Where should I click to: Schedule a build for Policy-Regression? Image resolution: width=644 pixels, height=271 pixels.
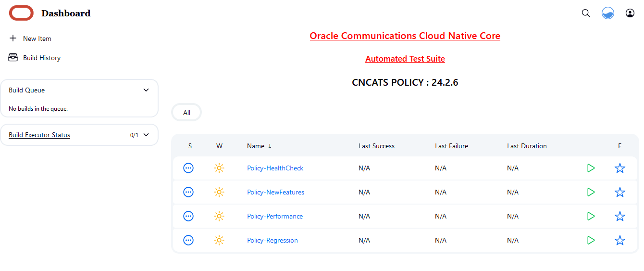tap(591, 240)
